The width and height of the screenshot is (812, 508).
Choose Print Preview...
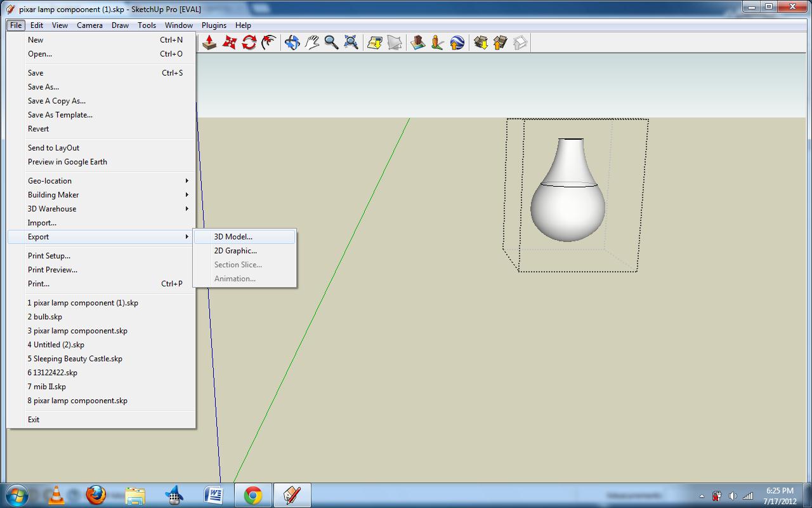coord(101,270)
